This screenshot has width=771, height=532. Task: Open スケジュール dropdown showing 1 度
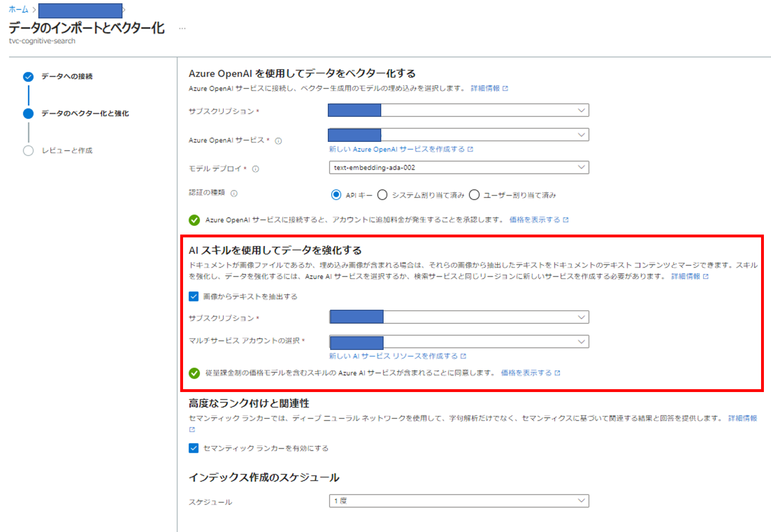pos(459,501)
